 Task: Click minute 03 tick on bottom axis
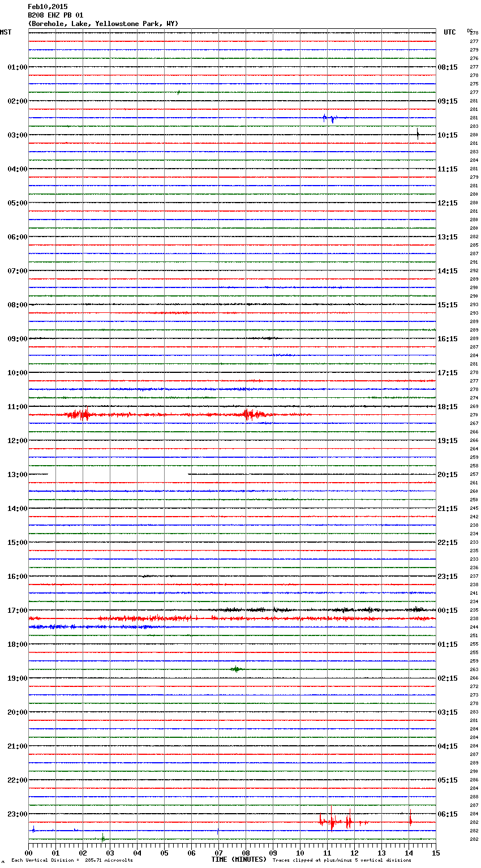tap(110, 853)
